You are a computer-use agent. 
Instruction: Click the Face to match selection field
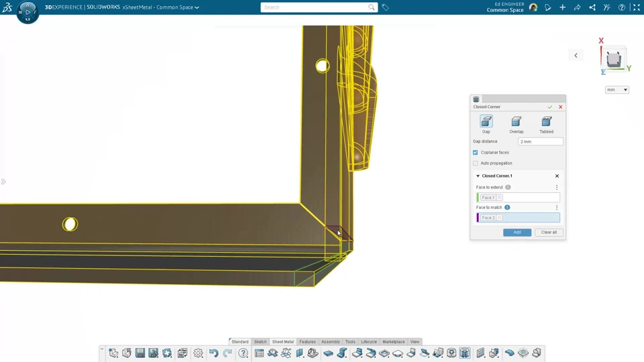click(518, 217)
